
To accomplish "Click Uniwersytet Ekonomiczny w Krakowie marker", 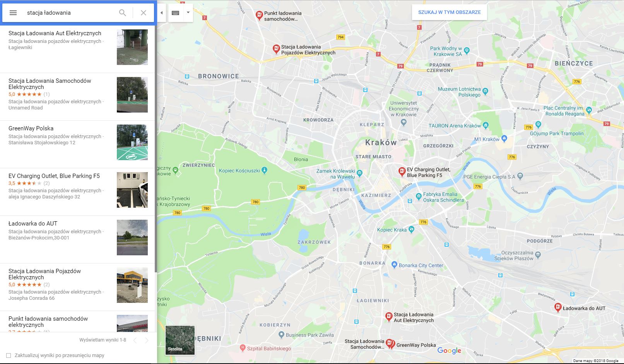I will tap(403, 122).
